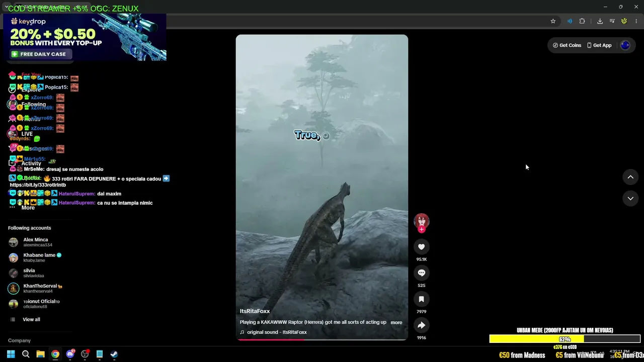644x362 pixels.
Task: Expand the video caption with 'more'
Action: coord(396,322)
